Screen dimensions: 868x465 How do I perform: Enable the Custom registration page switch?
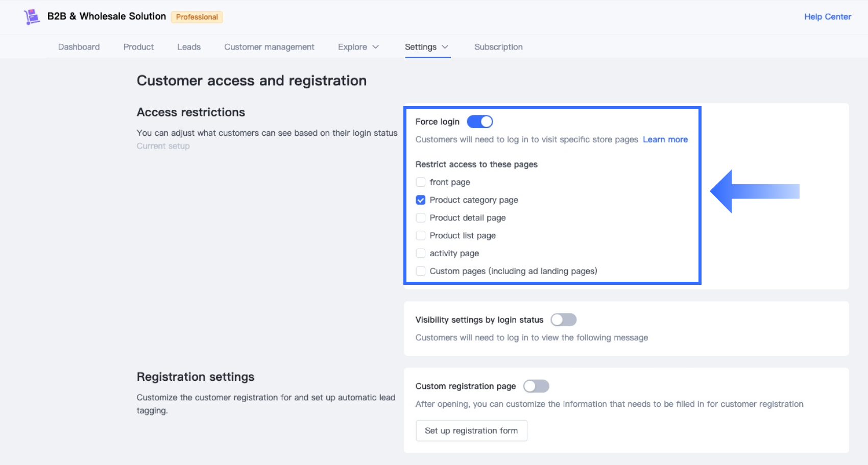point(536,386)
